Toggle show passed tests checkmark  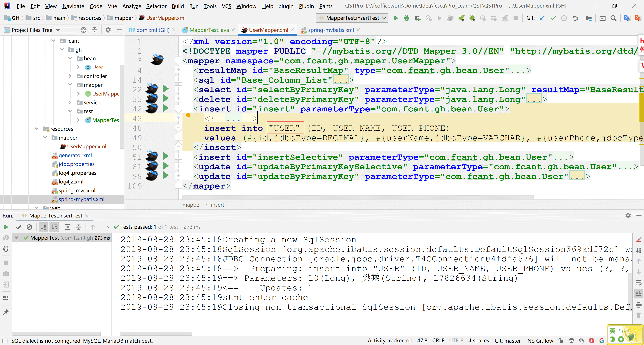click(18, 227)
